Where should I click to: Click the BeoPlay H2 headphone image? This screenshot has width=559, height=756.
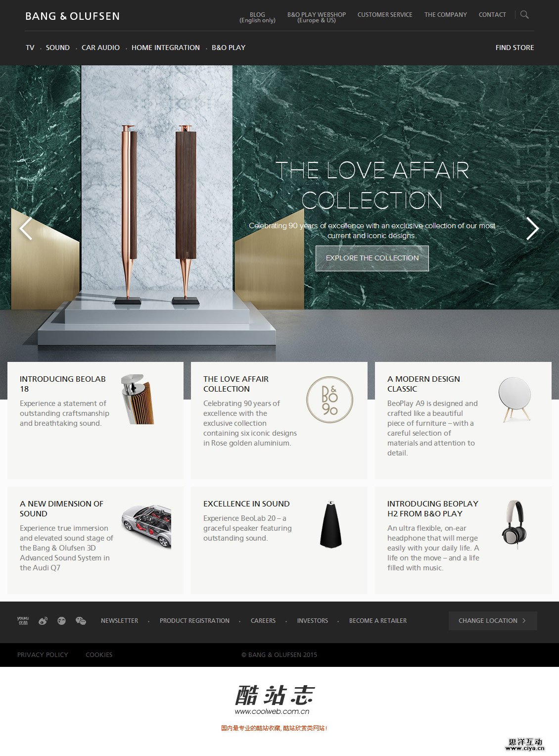[514, 524]
